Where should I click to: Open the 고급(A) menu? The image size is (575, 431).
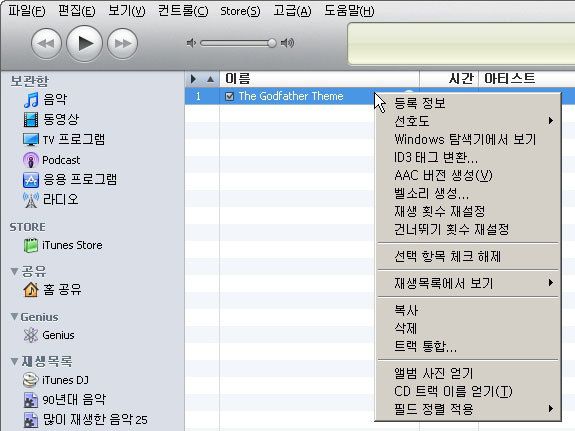click(x=292, y=11)
